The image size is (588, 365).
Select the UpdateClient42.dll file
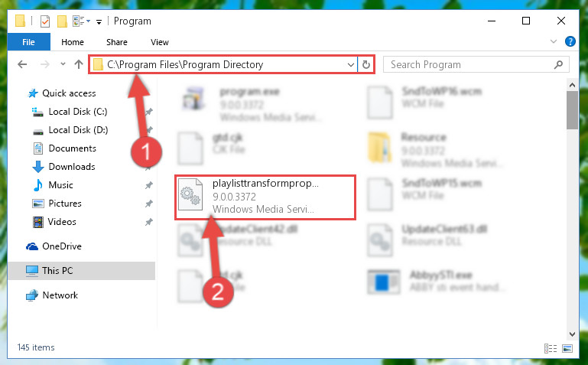click(x=238, y=240)
